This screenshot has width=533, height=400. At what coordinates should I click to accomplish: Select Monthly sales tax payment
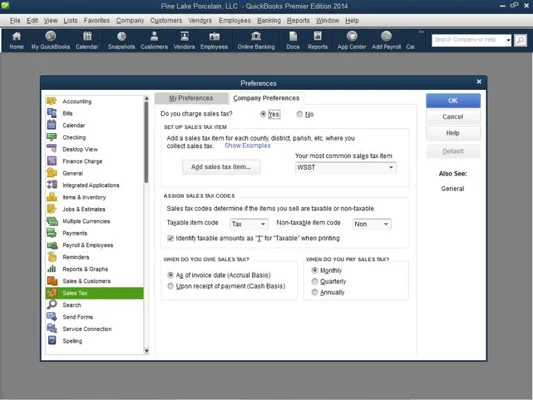tap(314, 271)
